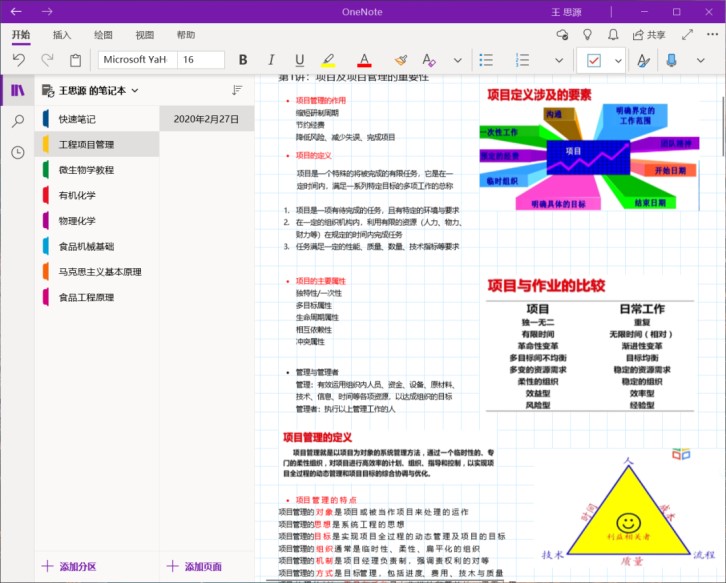Click the 共享 share button
The height and width of the screenshot is (583, 726).
click(x=648, y=35)
